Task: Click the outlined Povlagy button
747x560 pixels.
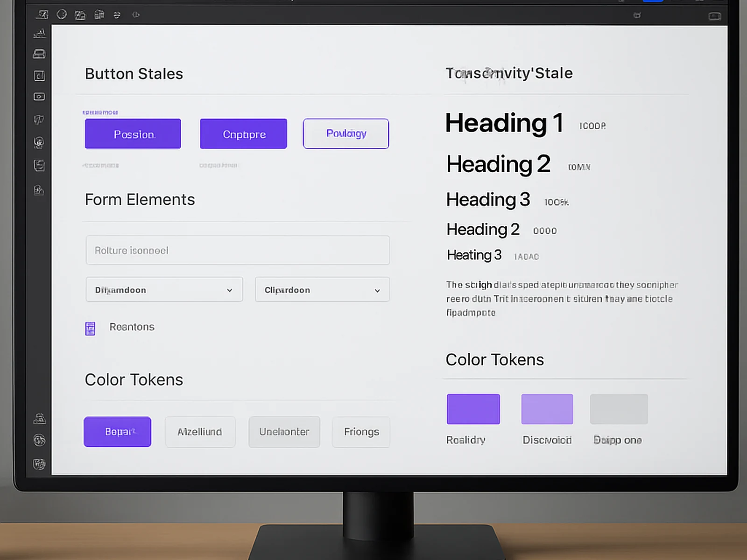Action: point(346,133)
